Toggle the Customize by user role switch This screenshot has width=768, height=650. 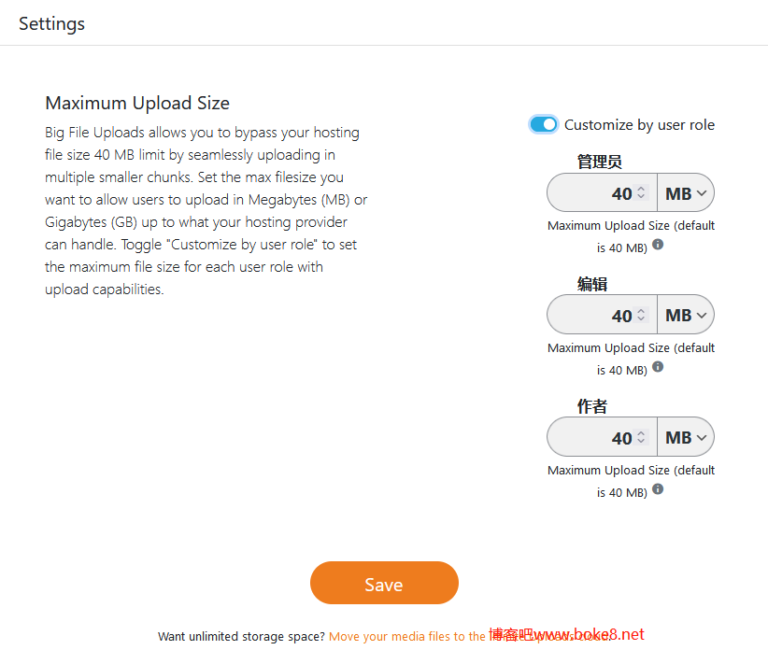tap(543, 124)
